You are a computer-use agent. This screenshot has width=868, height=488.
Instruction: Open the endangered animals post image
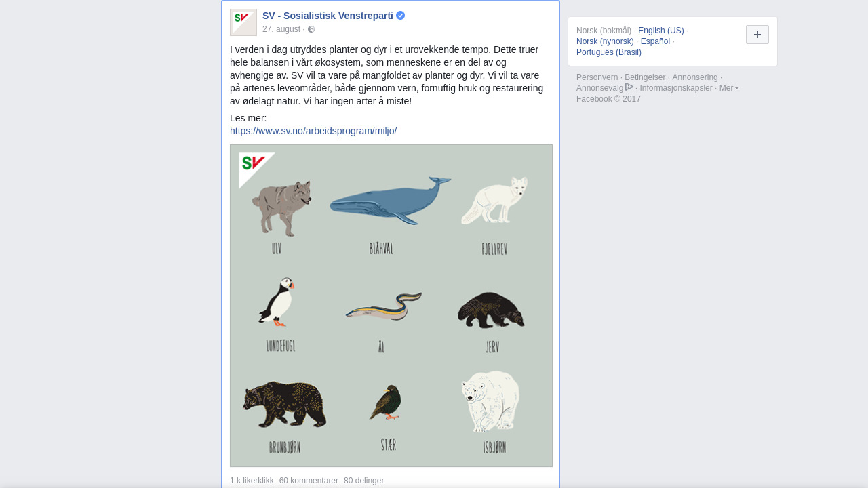pyautogui.click(x=391, y=306)
